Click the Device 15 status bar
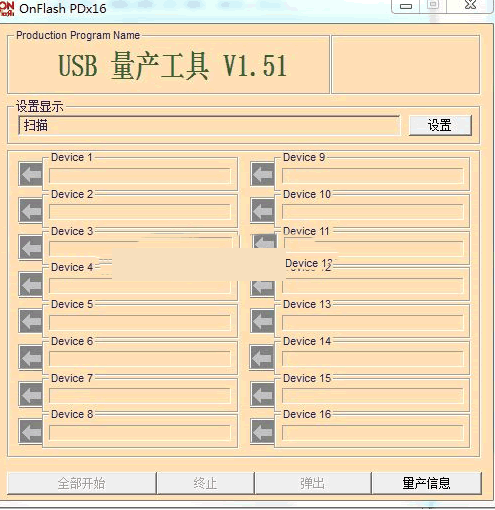Image resolution: width=495 pixels, height=510 pixels. point(373,396)
